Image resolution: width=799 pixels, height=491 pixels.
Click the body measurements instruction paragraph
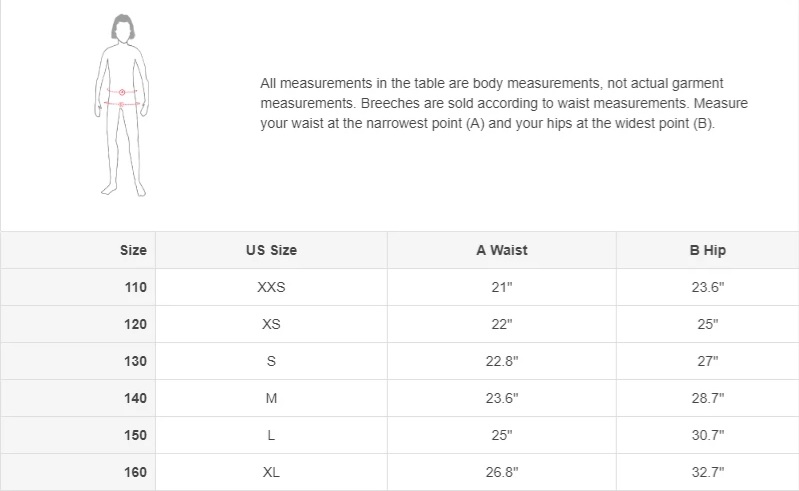tap(504, 103)
